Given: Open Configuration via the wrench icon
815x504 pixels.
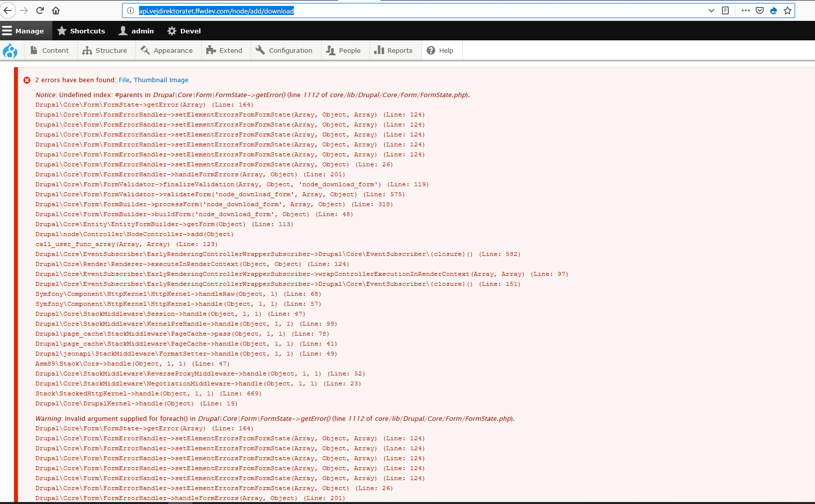Looking at the screenshot, I should point(260,50).
